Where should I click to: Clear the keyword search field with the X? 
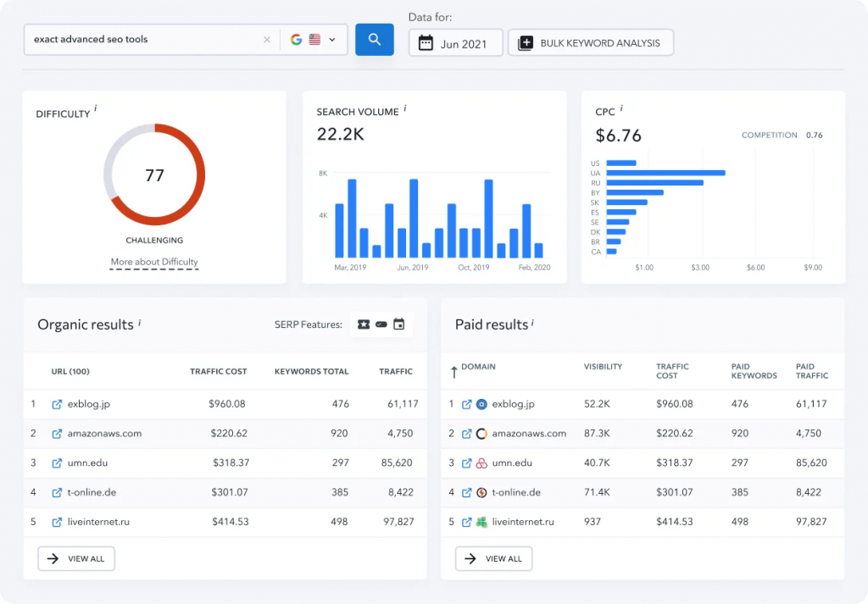pos(266,39)
